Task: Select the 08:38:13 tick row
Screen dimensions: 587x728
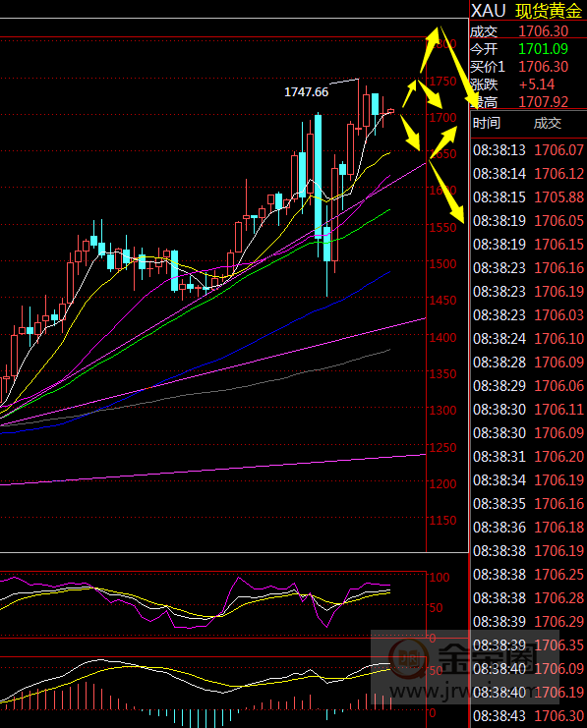Action: [x=528, y=150]
